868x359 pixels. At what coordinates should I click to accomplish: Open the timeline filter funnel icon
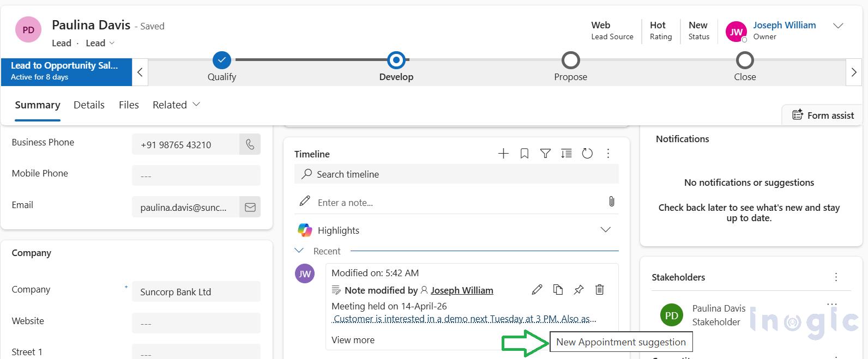[x=545, y=154]
